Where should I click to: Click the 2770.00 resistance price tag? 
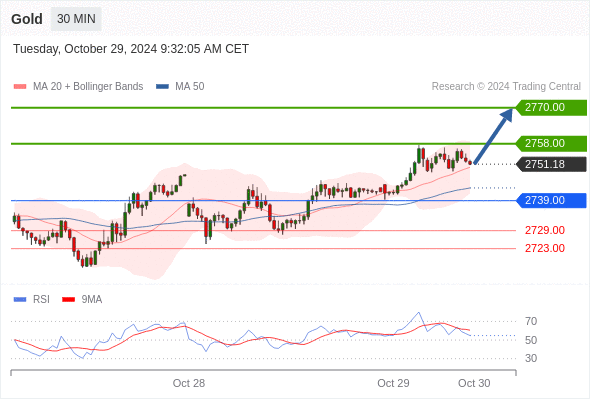[x=551, y=108]
